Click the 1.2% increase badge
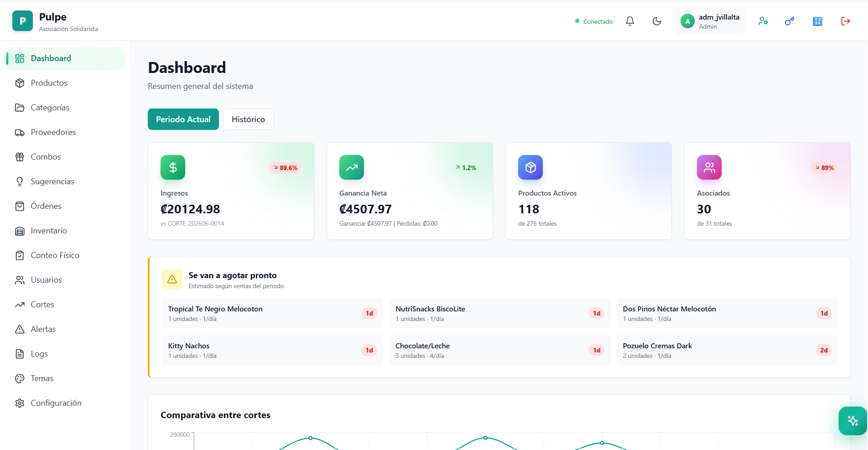This screenshot has width=868, height=450. [466, 168]
